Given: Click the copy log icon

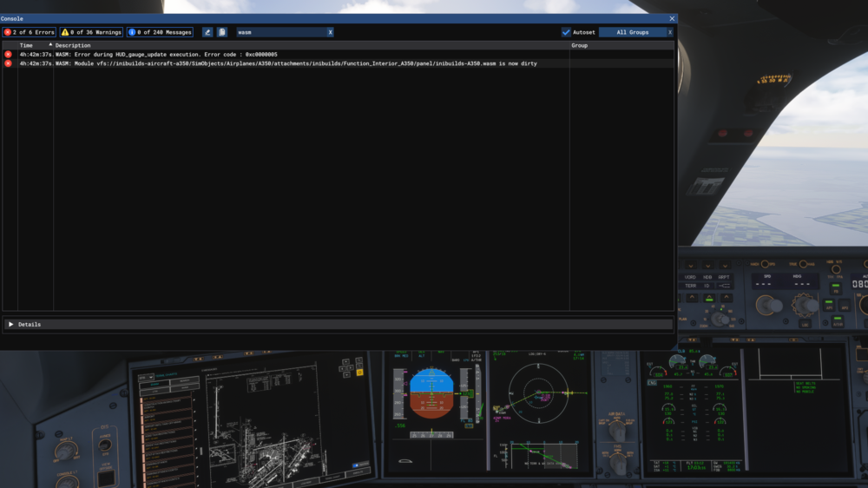Looking at the screenshot, I should [222, 32].
